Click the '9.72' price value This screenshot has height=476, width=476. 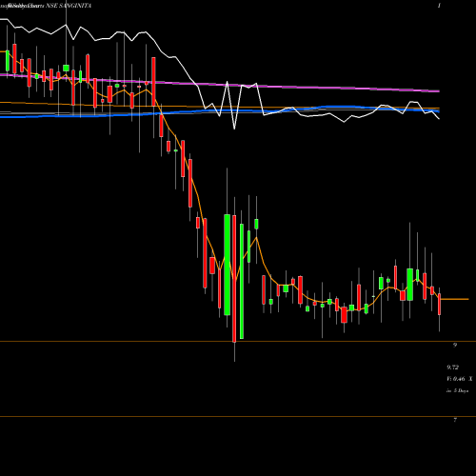tap(453, 367)
